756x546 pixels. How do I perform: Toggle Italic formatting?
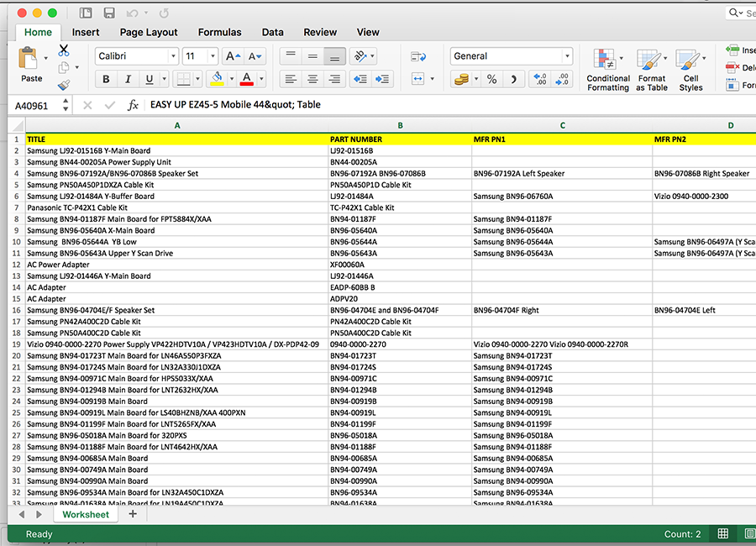point(128,79)
